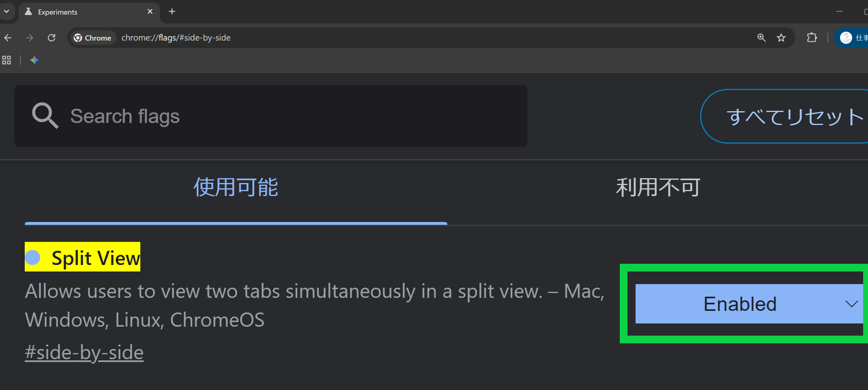Open the Extensions puzzle icon menu

coord(812,38)
